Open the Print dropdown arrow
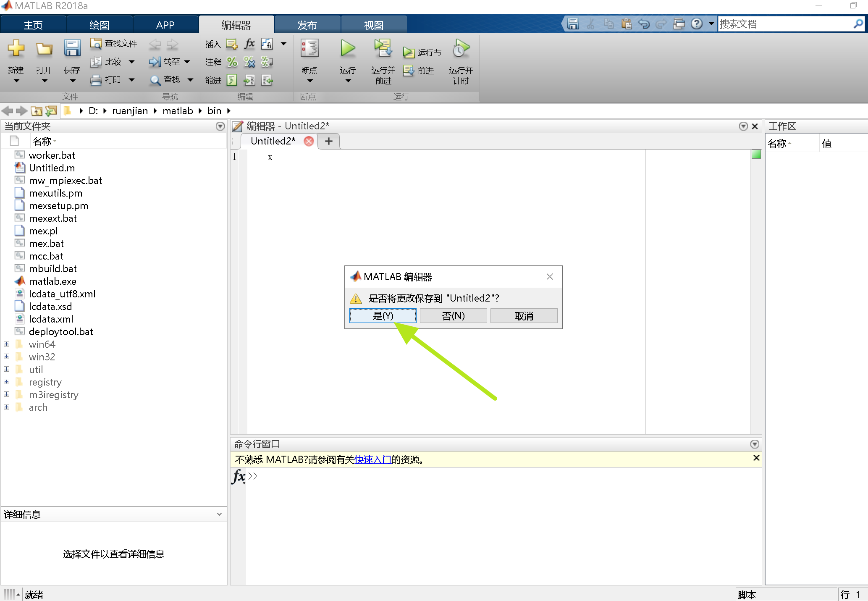 click(131, 80)
